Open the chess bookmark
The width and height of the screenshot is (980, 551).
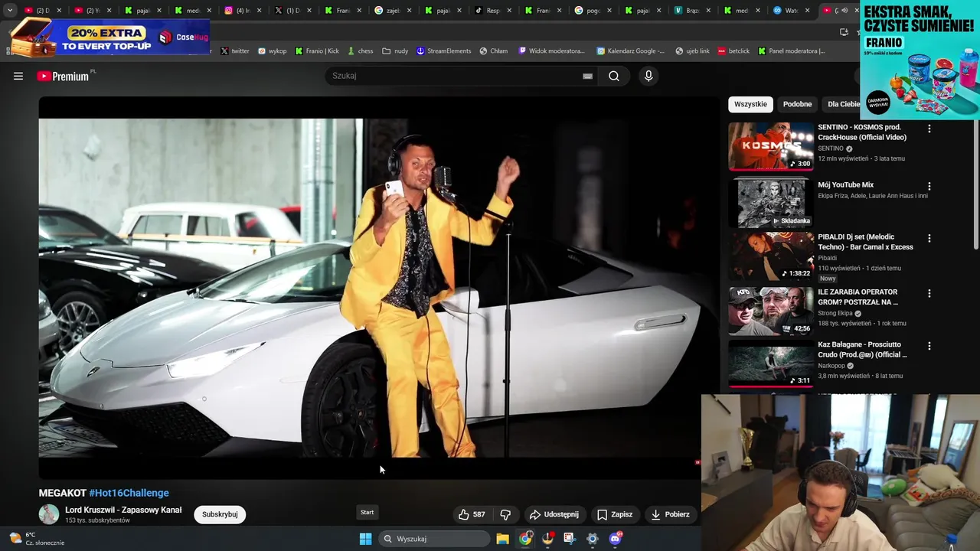coord(360,51)
